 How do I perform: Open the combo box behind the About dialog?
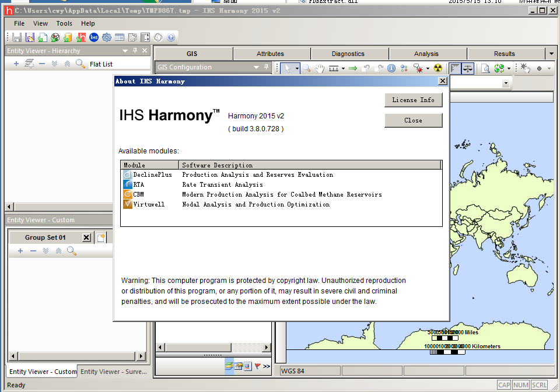tap(505, 83)
